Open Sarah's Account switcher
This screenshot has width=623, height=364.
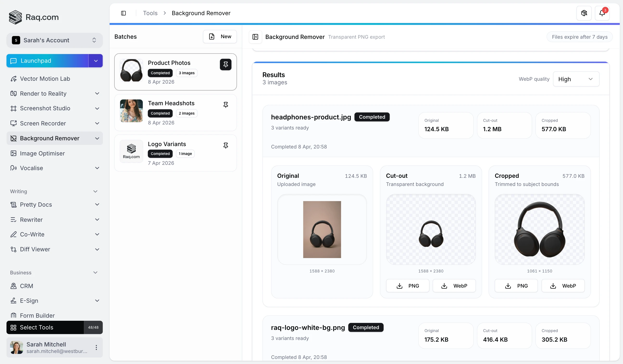(x=54, y=40)
